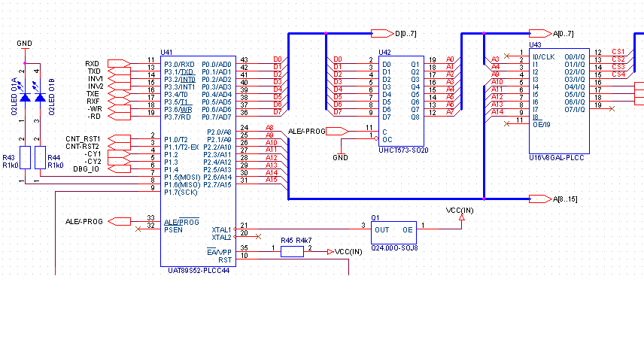Select VCC(IN) power symbol above Q1

pyautogui.click(x=462, y=218)
